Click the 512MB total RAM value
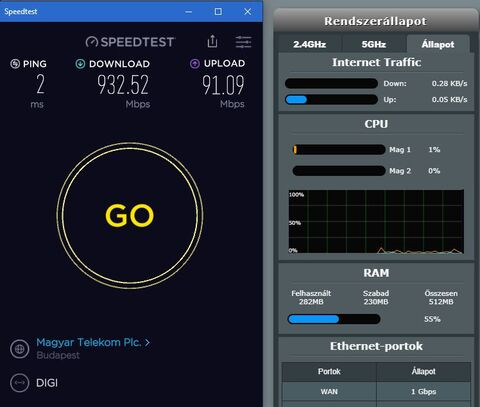 click(441, 302)
